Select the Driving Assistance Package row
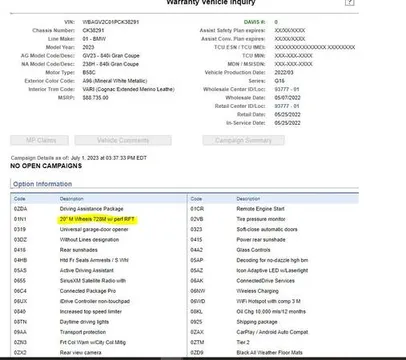This screenshot has height=360, width=406. [x=99, y=209]
